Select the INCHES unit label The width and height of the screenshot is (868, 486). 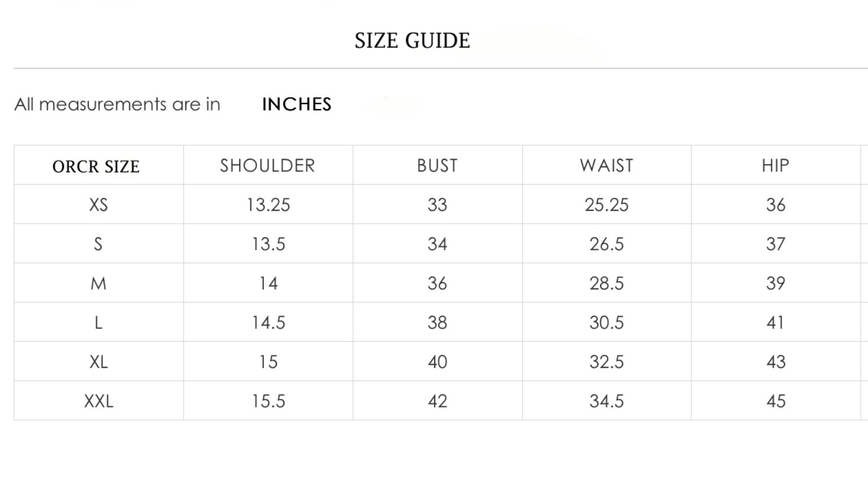(x=297, y=105)
